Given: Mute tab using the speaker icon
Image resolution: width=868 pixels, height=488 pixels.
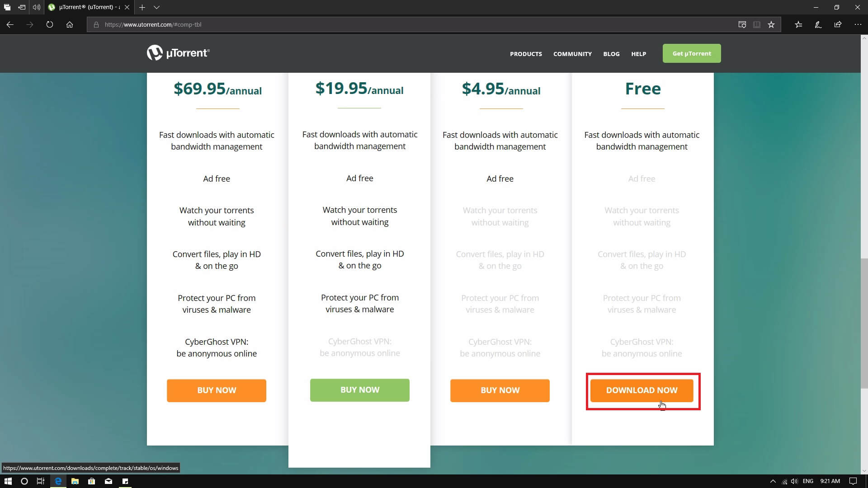Looking at the screenshot, I should click(x=37, y=7).
